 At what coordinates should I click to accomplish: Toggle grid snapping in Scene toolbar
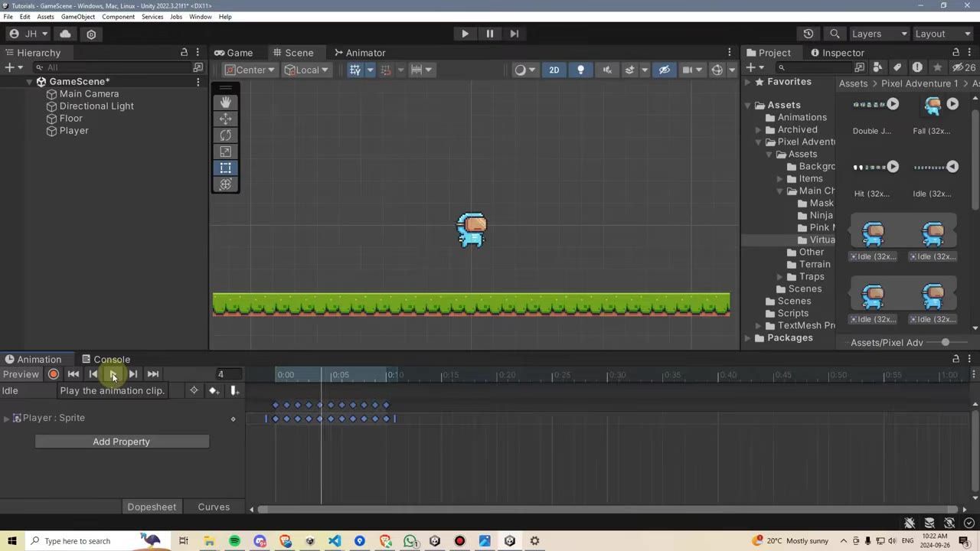[355, 70]
